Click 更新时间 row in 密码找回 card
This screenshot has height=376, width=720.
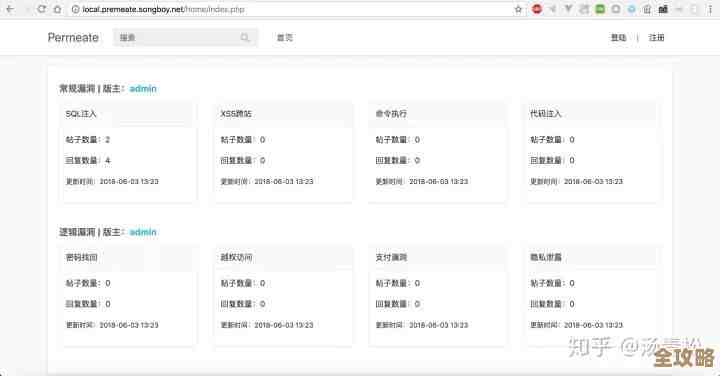click(112, 325)
